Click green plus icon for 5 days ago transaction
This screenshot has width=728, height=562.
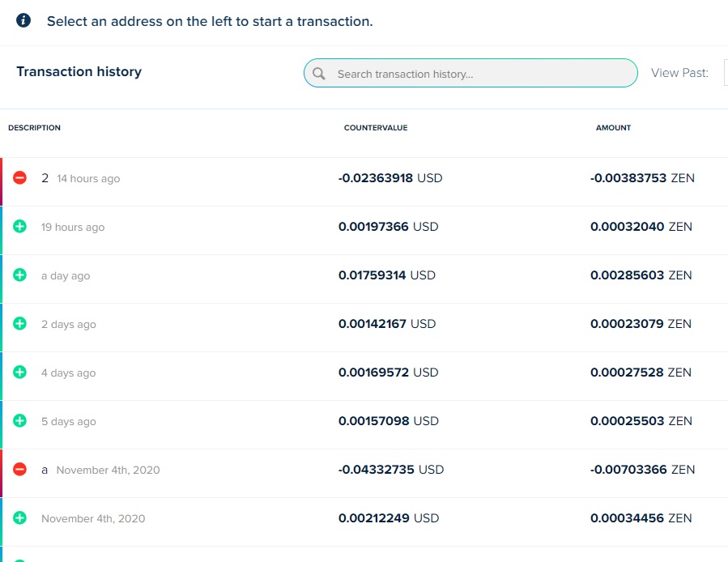point(20,421)
